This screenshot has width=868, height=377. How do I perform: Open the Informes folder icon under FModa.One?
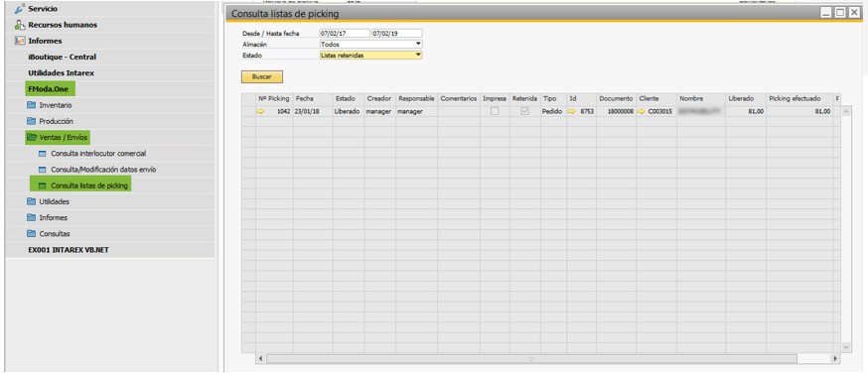(x=32, y=217)
